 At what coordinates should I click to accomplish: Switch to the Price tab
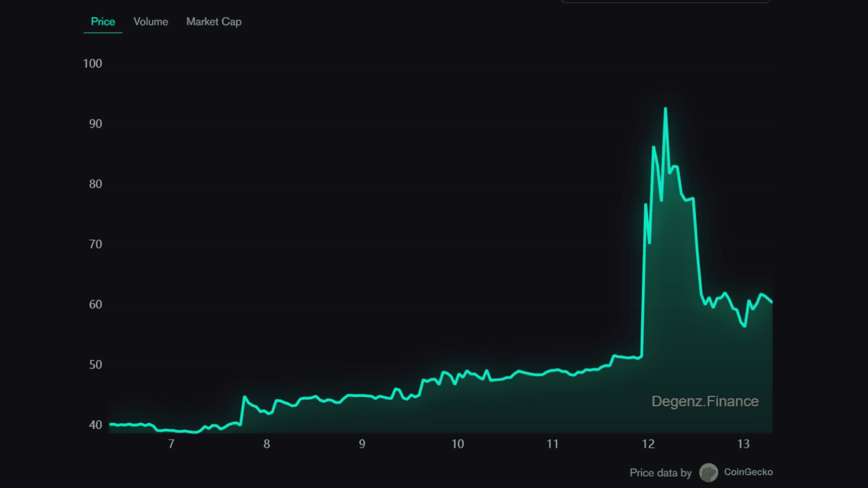click(103, 22)
